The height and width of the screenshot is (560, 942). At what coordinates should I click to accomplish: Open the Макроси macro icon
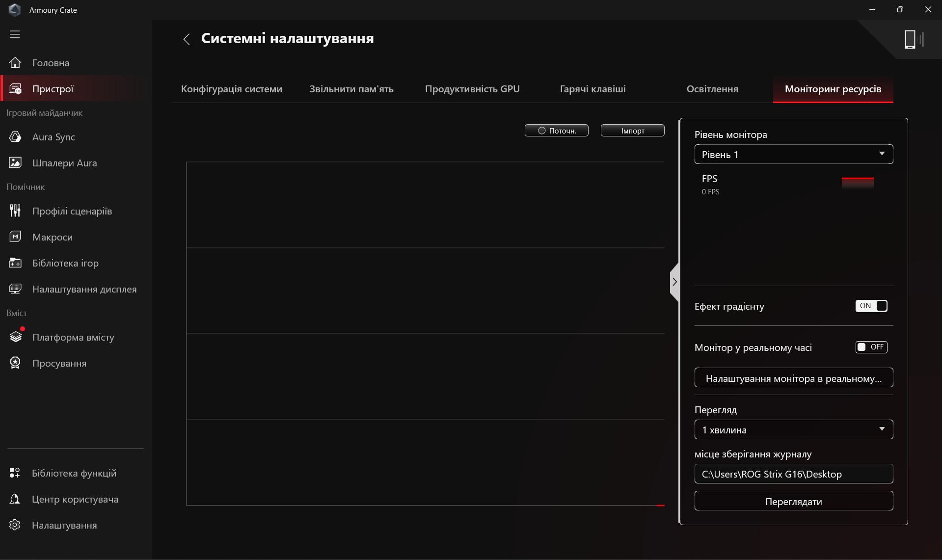click(x=15, y=237)
